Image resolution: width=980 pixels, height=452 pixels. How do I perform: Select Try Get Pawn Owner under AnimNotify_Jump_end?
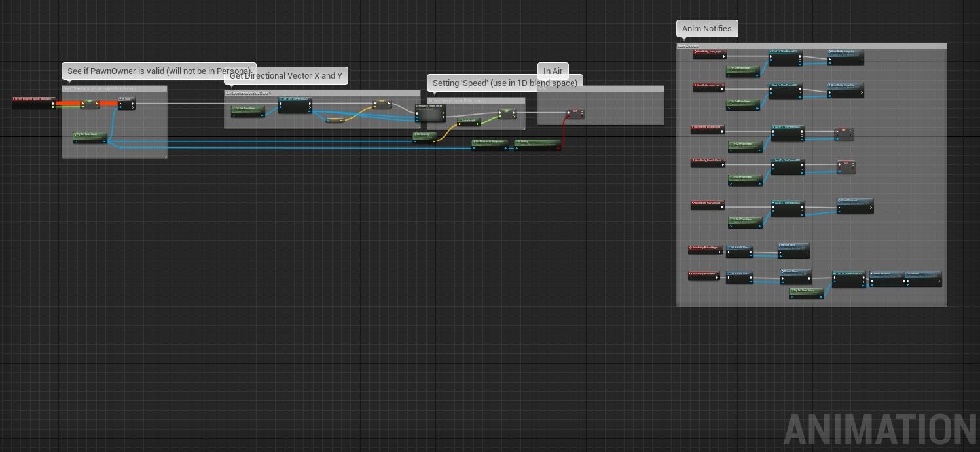coord(744,104)
